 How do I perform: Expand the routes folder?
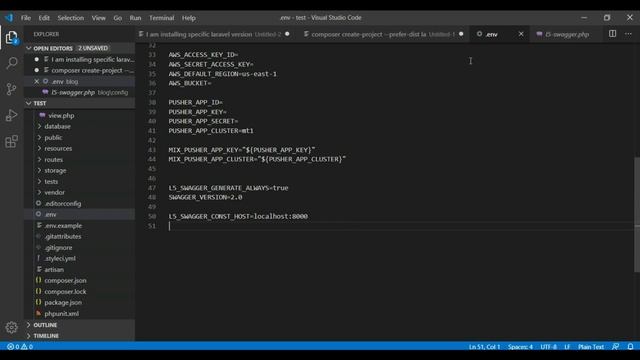[x=53, y=160]
